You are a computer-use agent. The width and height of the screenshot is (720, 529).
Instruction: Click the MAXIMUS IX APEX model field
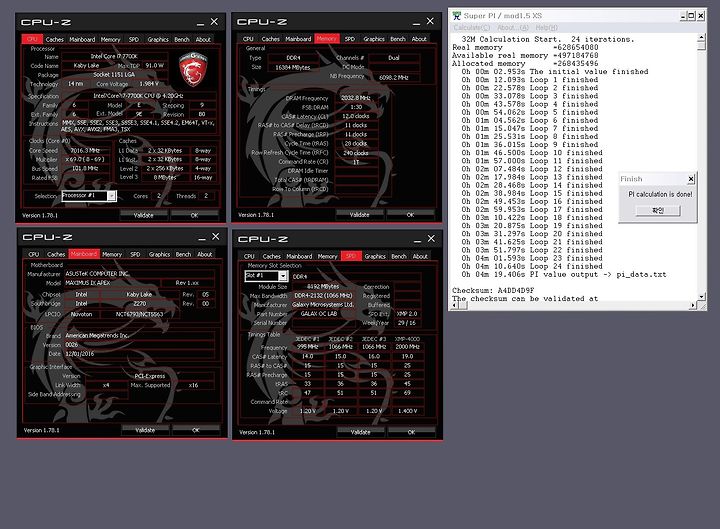click(112, 283)
